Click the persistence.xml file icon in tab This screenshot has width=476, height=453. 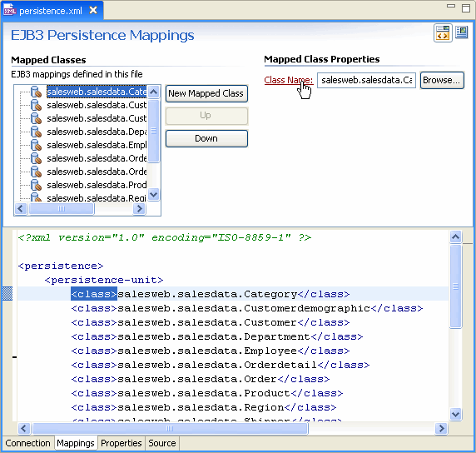(9, 10)
